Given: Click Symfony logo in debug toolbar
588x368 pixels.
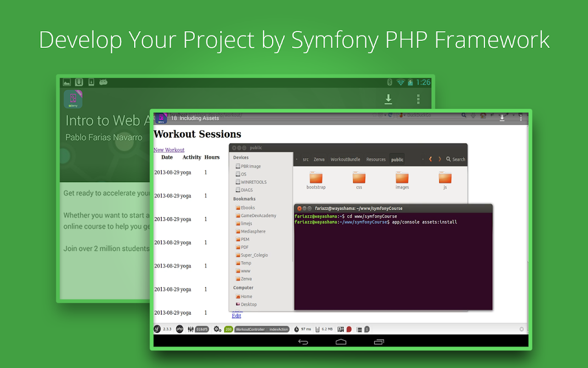Looking at the screenshot, I should click(157, 329).
